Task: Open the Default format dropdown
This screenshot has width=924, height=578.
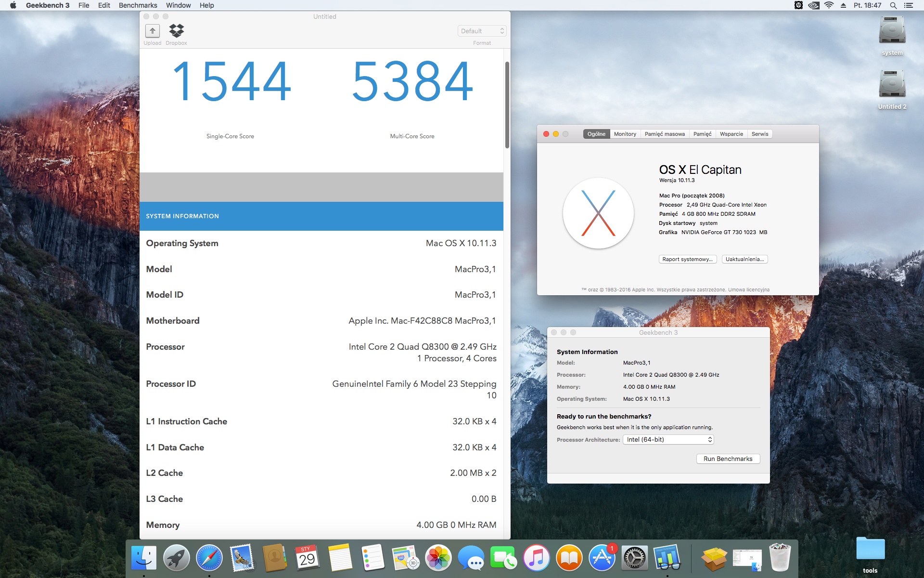Action: point(482,31)
